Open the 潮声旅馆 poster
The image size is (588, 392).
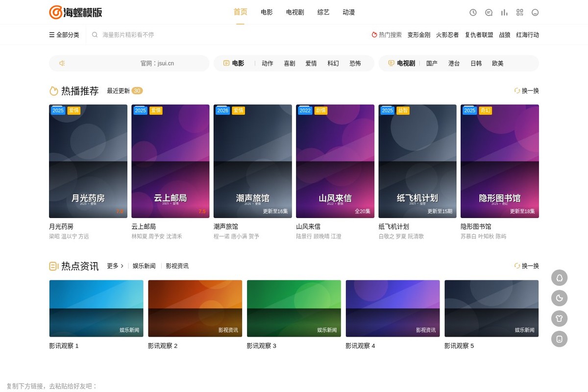point(253,161)
